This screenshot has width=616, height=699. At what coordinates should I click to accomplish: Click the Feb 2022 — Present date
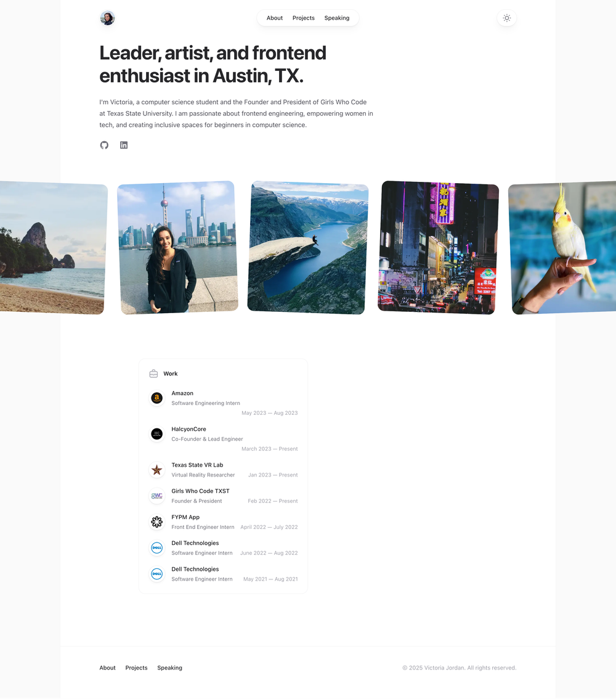point(273,501)
